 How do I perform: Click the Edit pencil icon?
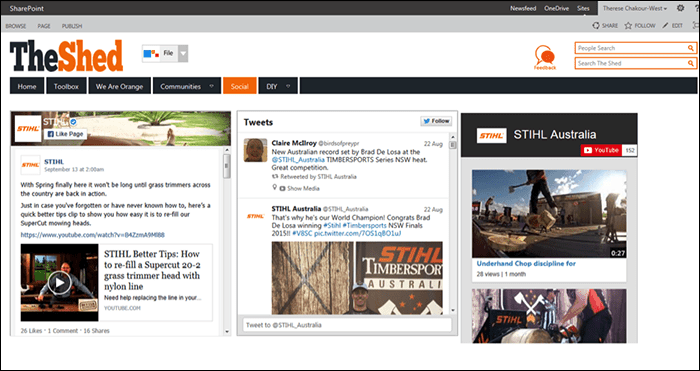(x=665, y=26)
